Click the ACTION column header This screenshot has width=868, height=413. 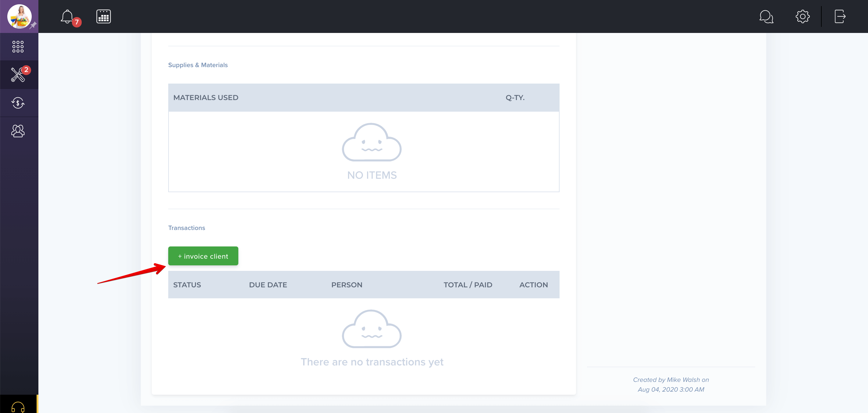533,285
